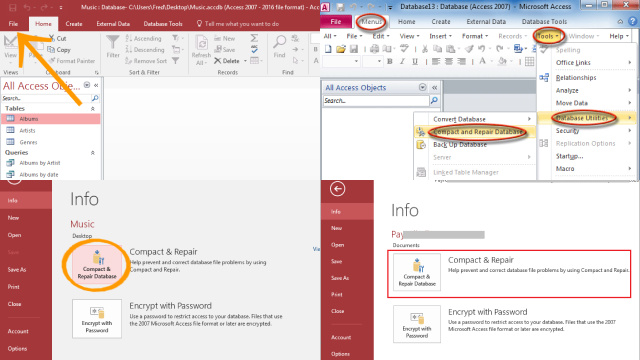Click red-boxed Compact & Repair Database button
Image resolution: width=640 pixels, height=360 pixels.
coord(417,272)
